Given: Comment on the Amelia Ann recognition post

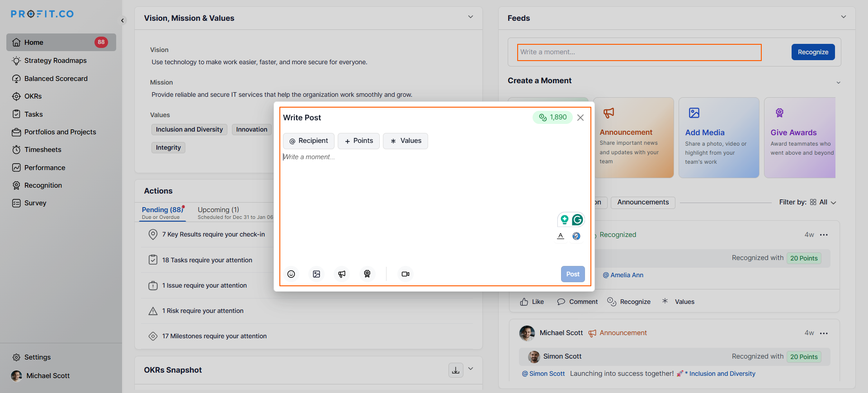Looking at the screenshot, I should tap(577, 302).
